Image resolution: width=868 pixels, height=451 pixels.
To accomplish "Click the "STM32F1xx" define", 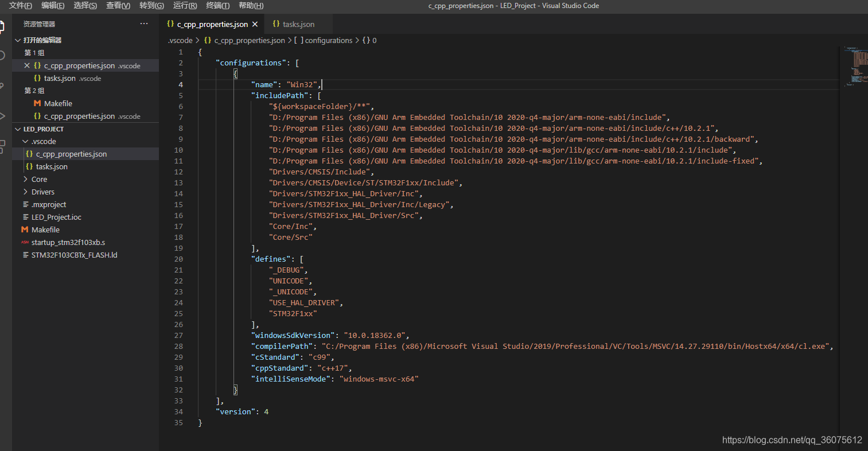I will point(293,313).
